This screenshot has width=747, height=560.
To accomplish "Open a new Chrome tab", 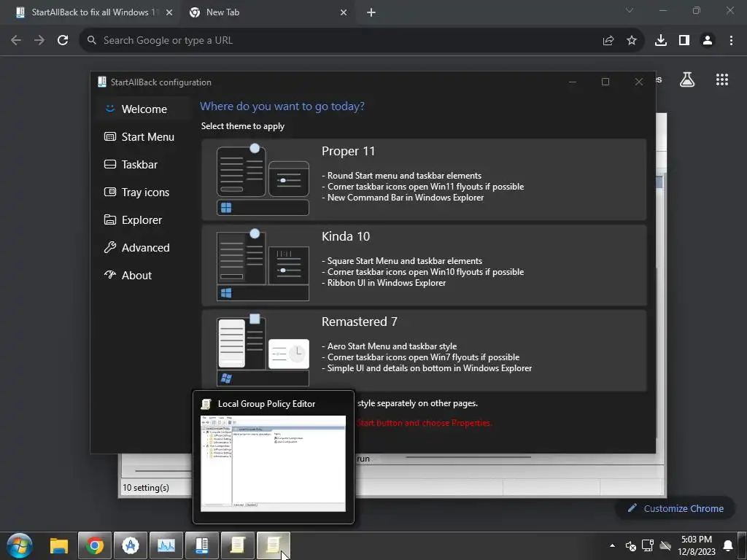I will [x=371, y=12].
